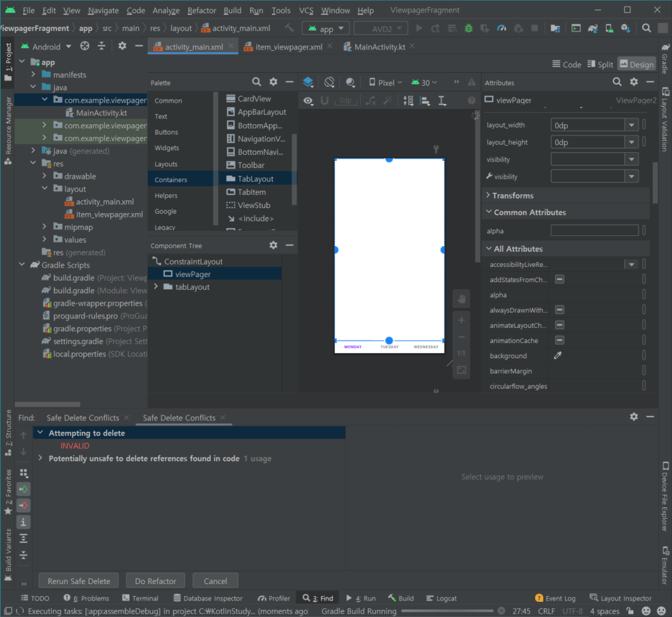
Task: Click Do Refactor button
Action: point(155,581)
